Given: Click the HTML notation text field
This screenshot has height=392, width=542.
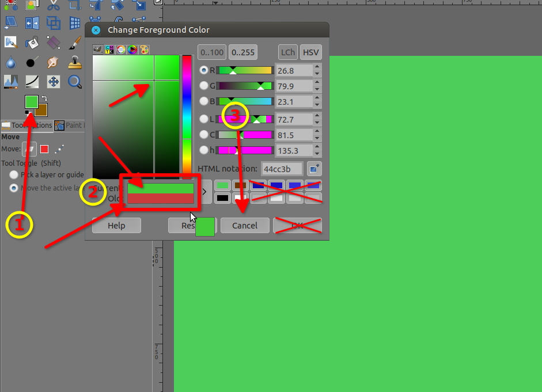Looking at the screenshot, I should coord(282,169).
